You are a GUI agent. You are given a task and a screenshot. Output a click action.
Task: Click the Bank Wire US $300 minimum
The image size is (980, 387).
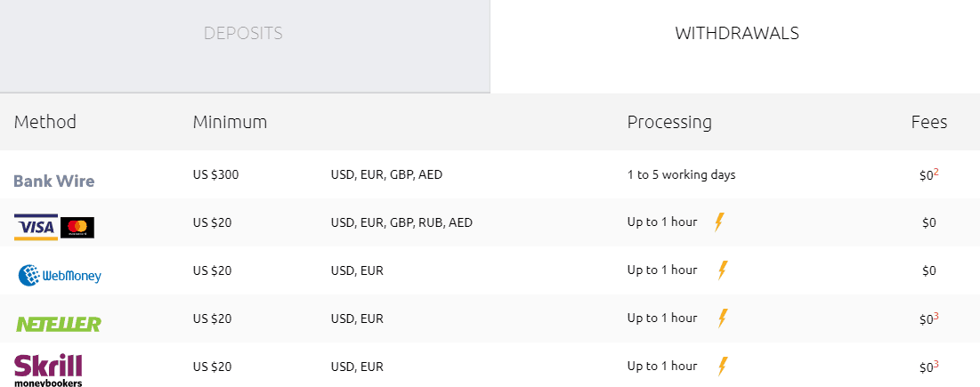(215, 174)
